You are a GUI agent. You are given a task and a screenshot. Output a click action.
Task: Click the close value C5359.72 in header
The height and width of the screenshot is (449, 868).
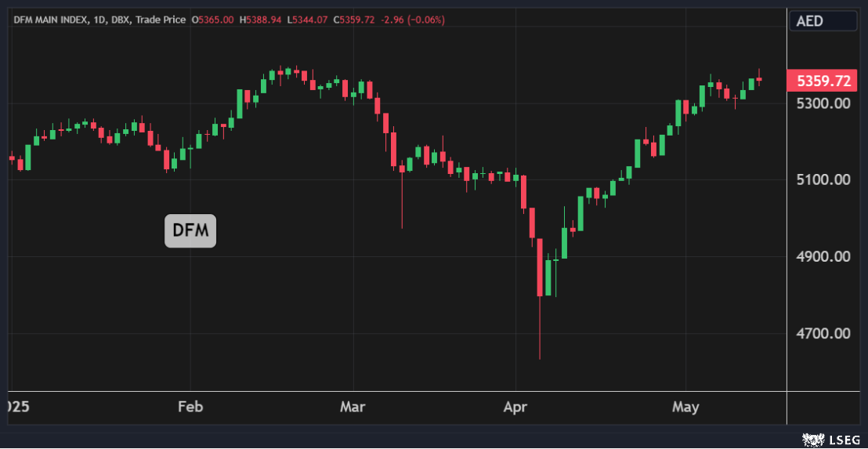[353, 20]
